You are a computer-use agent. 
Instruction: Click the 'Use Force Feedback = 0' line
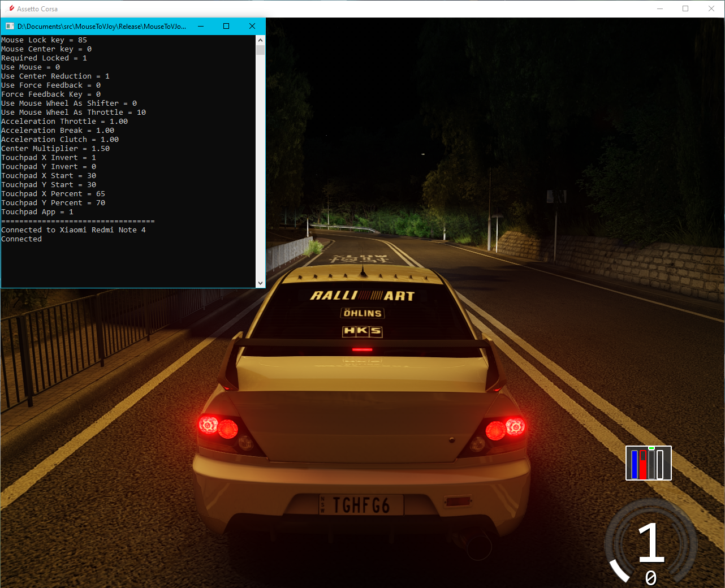tap(51, 85)
